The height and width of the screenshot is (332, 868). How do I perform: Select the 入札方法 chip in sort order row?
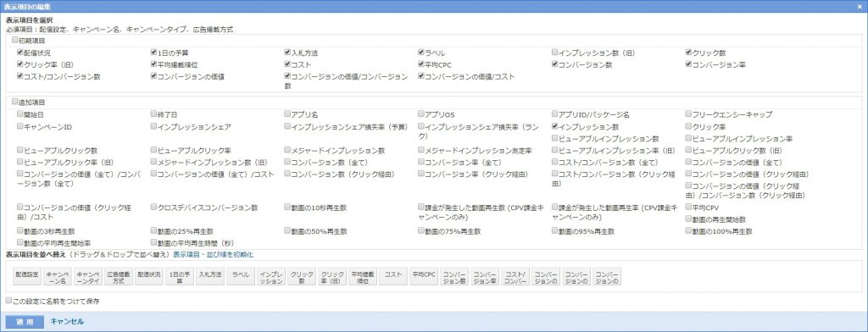pos(210,277)
